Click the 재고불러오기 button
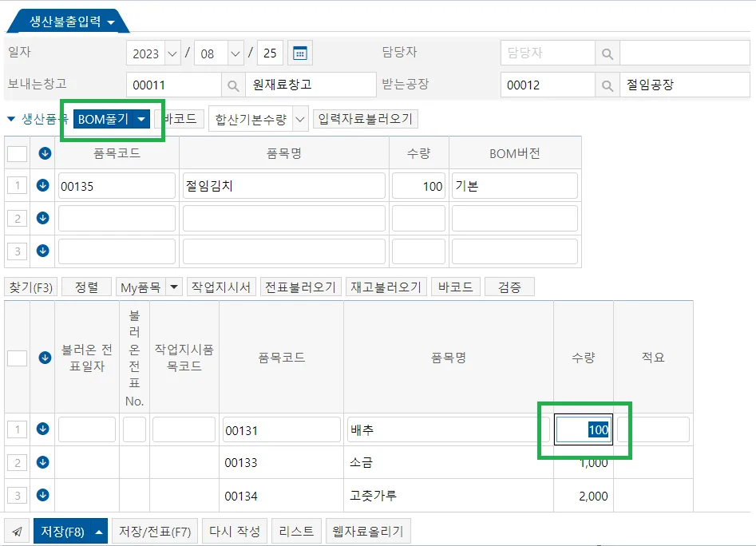This screenshot has height=546, width=756. (386, 287)
